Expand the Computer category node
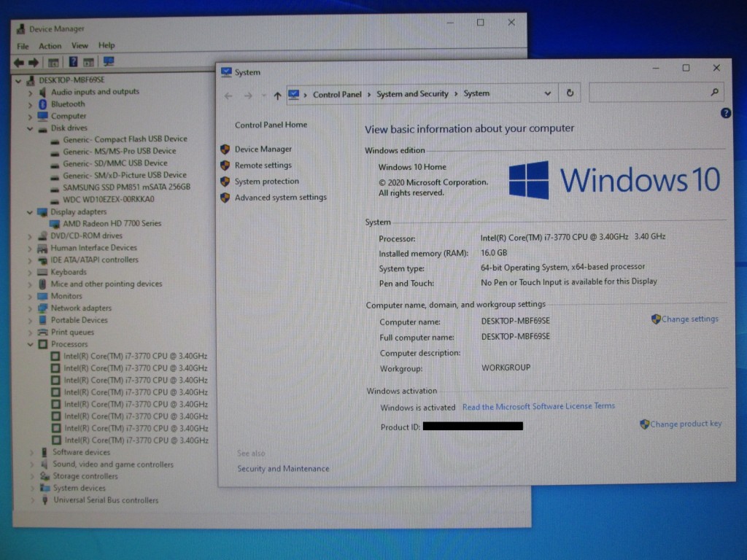Image resolution: width=747 pixels, height=560 pixels. (29, 117)
